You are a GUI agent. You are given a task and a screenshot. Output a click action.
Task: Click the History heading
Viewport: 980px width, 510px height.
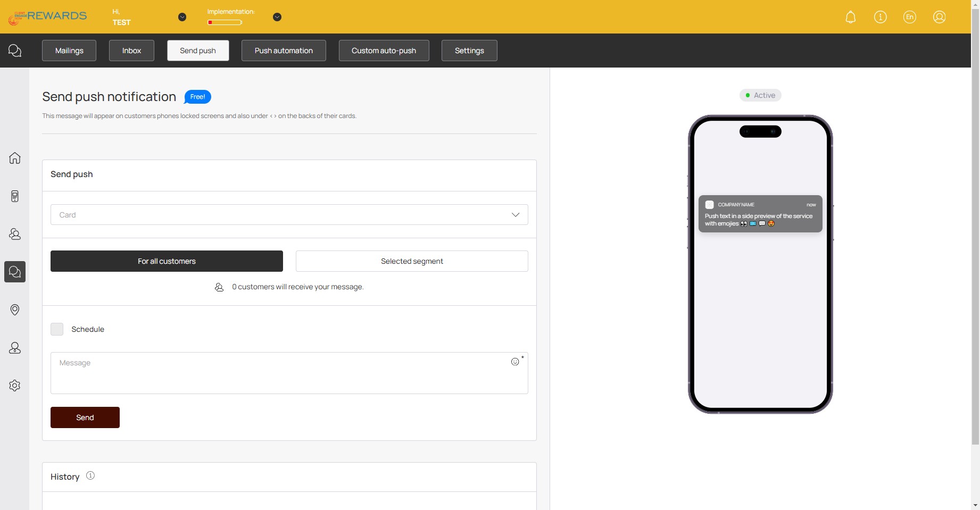pyautogui.click(x=65, y=476)
